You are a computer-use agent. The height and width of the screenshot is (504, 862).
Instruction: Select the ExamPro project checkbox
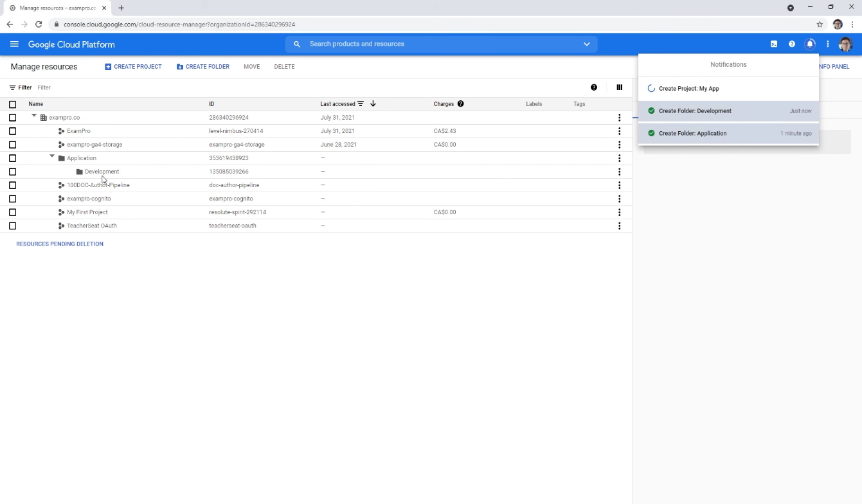pyautogui.click(x=12, y=131)
